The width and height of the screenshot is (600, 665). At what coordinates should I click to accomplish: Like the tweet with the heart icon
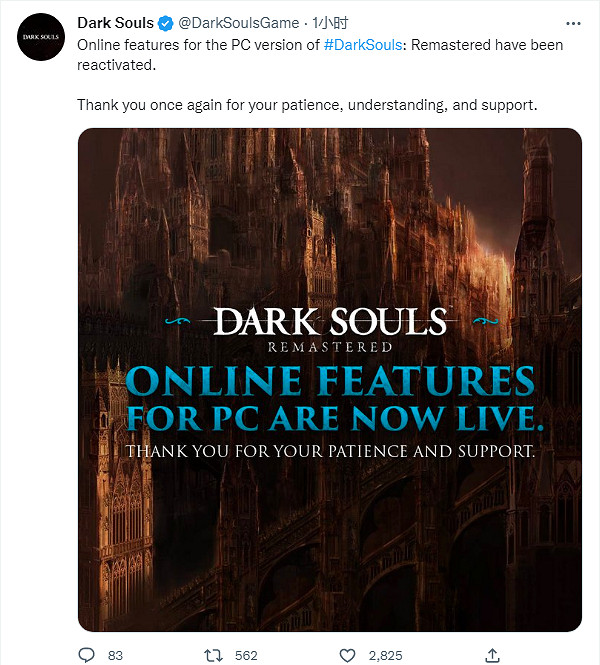pyautogui.click(x=347, y=655)
